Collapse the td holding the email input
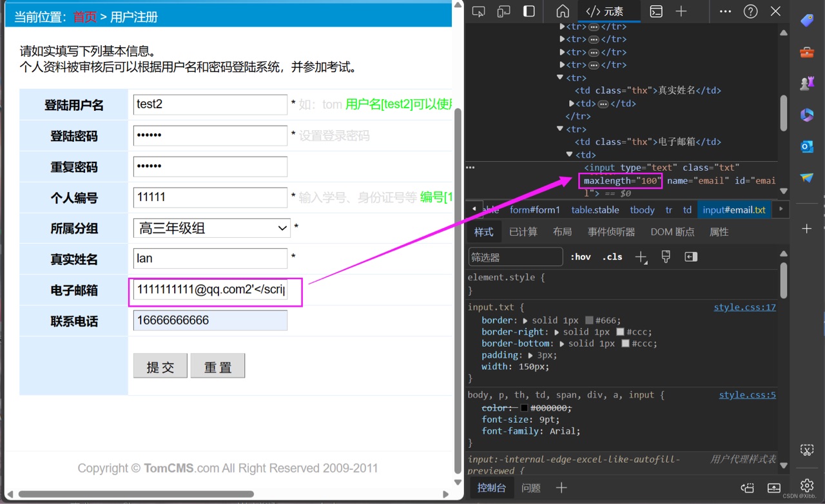This screenshot has height=504, width=825. (570, 155)
